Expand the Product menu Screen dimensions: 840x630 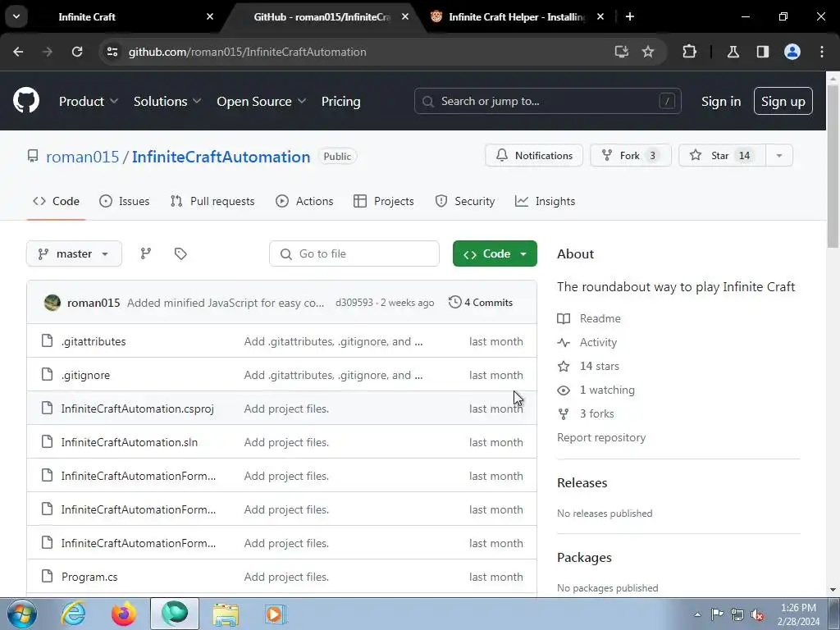point(89,101)
